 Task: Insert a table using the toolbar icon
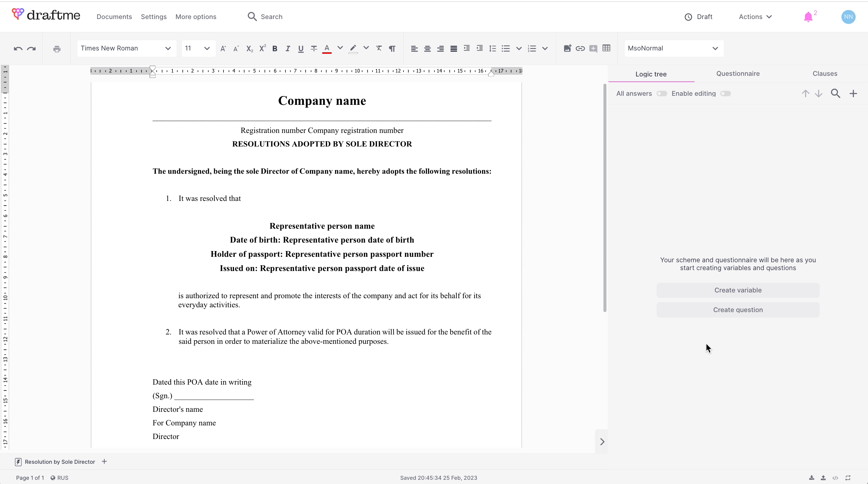(x=606, y=48)
